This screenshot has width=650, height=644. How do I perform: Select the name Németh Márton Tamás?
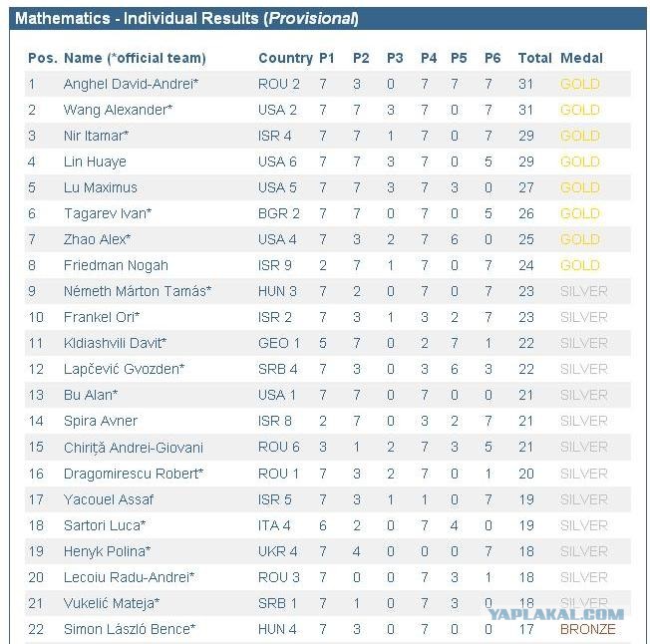tap(138, 291)
